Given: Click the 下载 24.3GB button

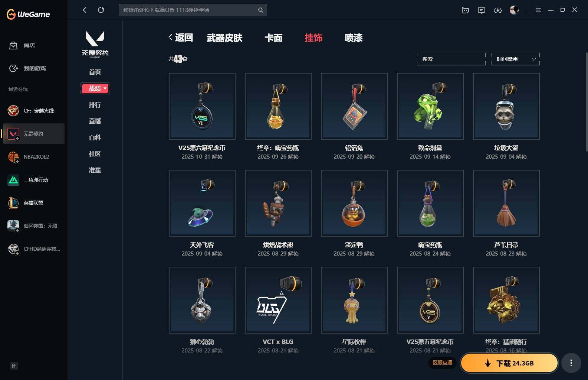Looking at the screenshot, I should (509, 363).
